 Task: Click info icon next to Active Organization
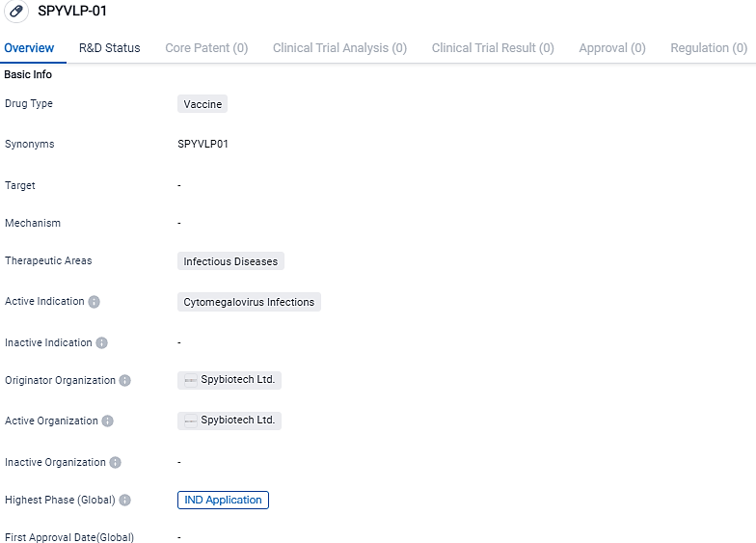click(107, 421)
